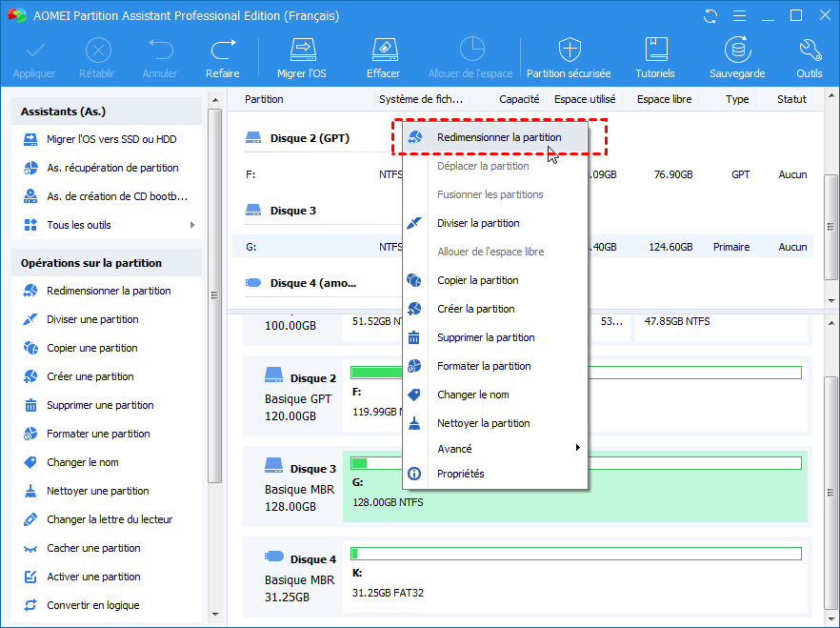Screen dimensions: 840x628
Task: Choose Redimensionner la partition in the context menu
Action: [x=495, y=137]
